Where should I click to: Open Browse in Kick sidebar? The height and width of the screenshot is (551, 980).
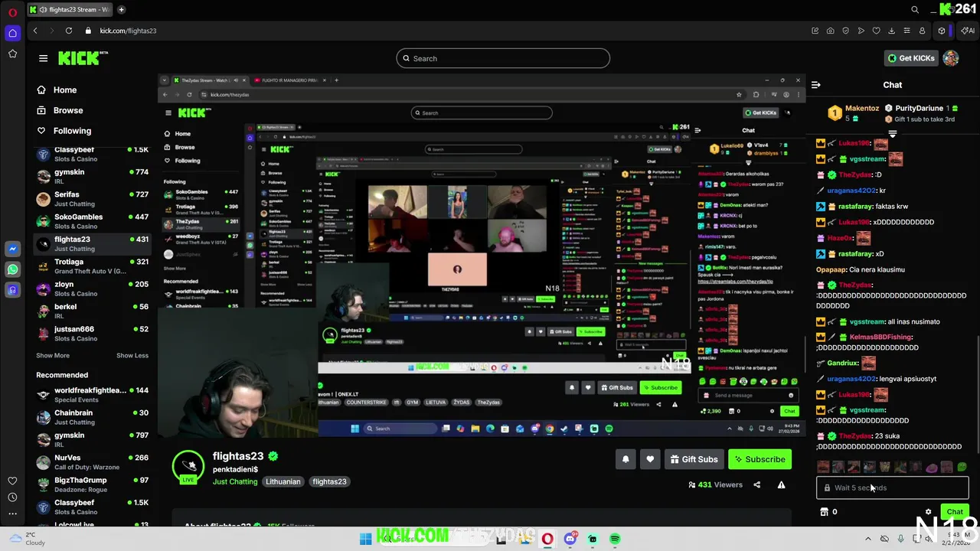pyautogui.click(x=60, y=110)
